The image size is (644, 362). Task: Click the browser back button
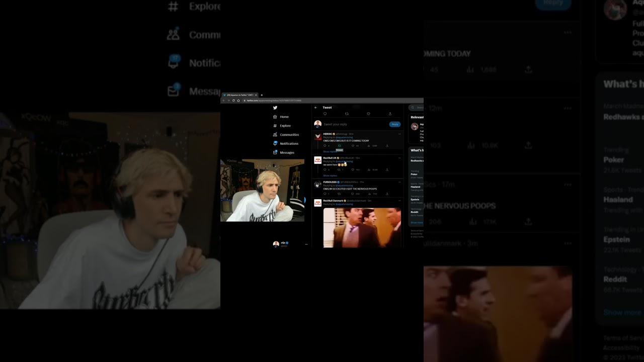[223, 101]
